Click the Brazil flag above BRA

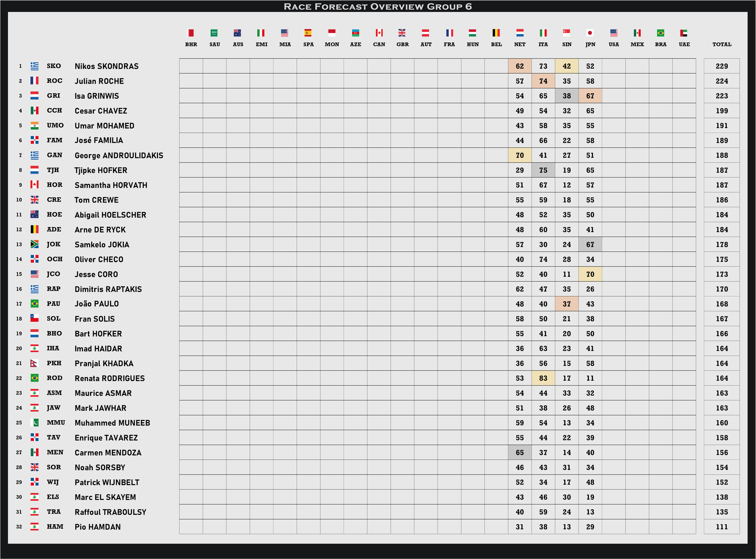(660, 33)
